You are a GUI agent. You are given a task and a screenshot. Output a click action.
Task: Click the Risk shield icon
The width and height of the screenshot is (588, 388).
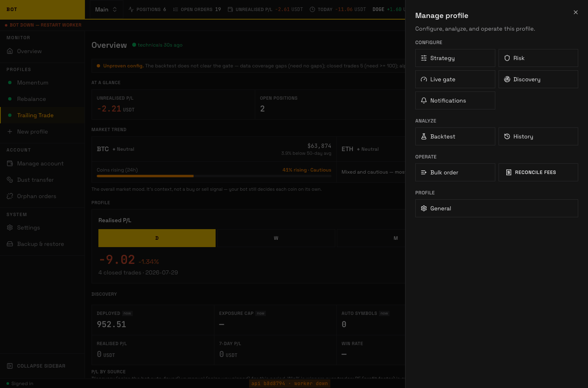coord(507,58)
